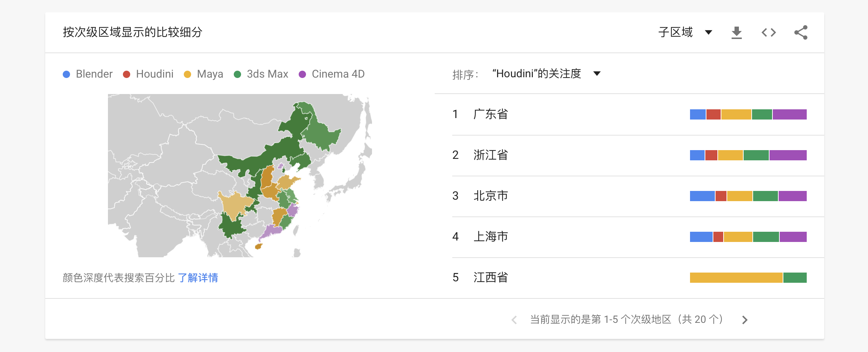Click the 3ds Max legend label
Viewport: 868px width, 352px height.
pos(267,74)
